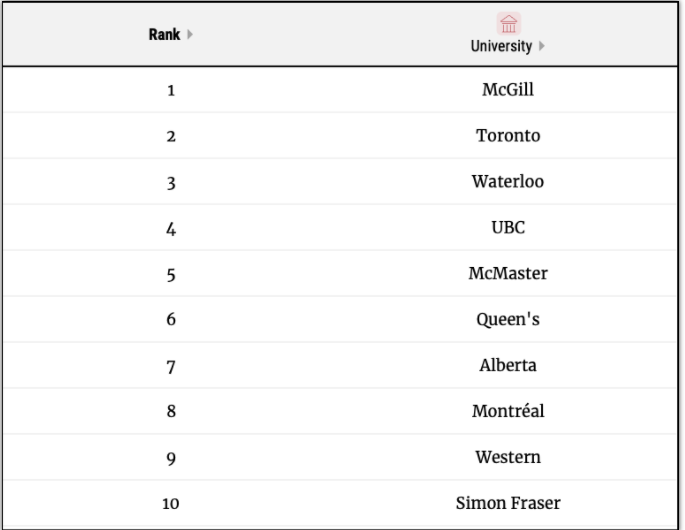Select Western in the University column
The height and width of the screenshot is (530, 685).
pos(508,457)
